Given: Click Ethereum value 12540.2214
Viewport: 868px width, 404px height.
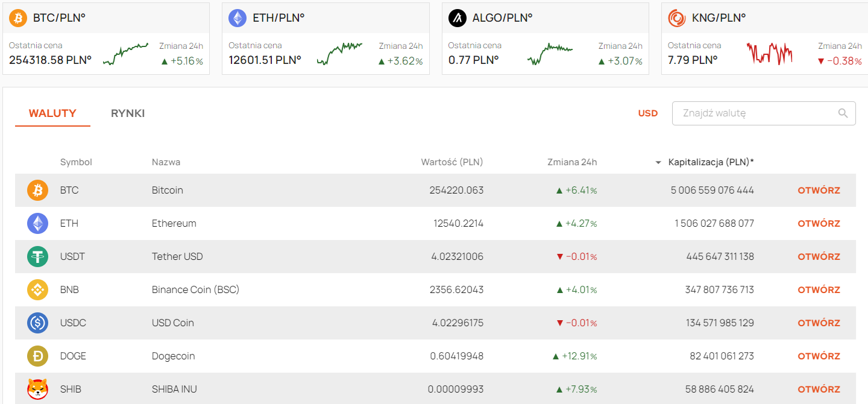Looking at the screenshot, I should pos(459,224).
